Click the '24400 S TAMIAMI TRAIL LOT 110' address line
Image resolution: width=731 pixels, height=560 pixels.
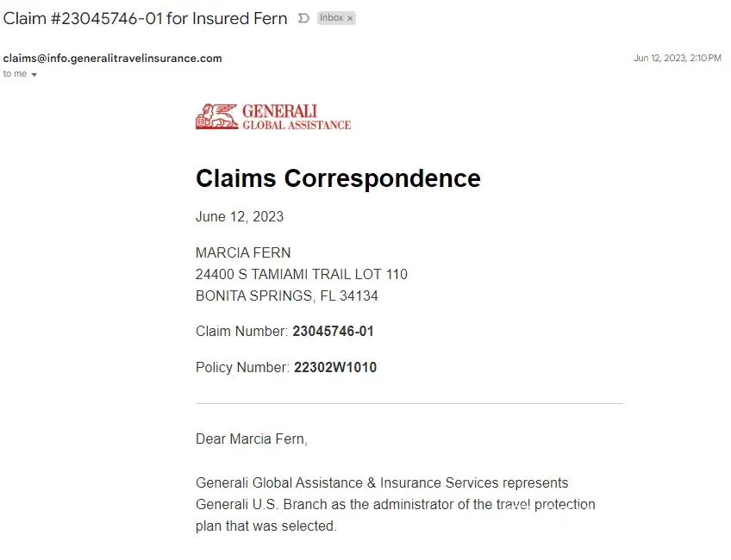point(302,275)
